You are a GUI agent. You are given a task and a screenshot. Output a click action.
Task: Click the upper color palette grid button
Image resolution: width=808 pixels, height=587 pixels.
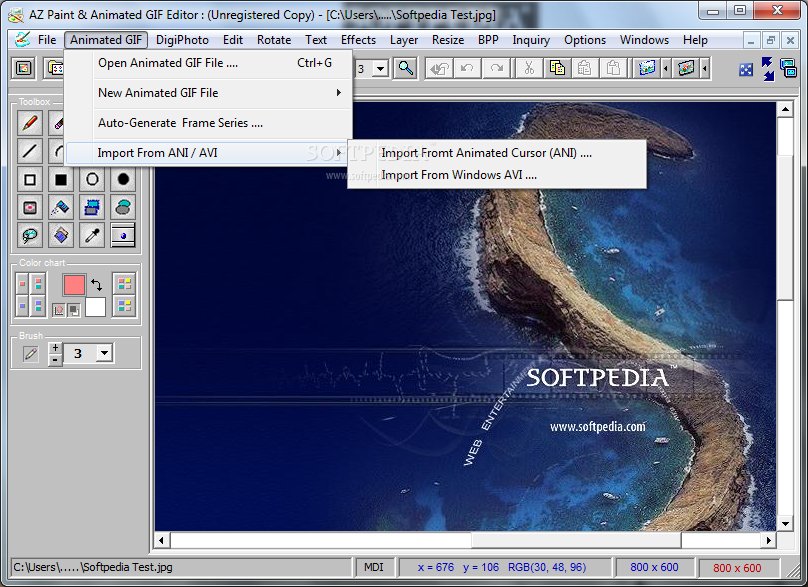point(124,283)
